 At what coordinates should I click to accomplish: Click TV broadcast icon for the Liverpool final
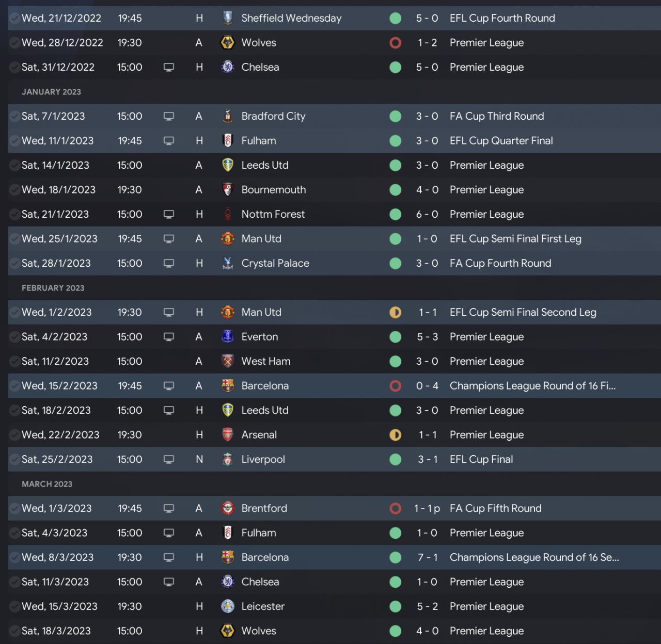coord(169,459)
